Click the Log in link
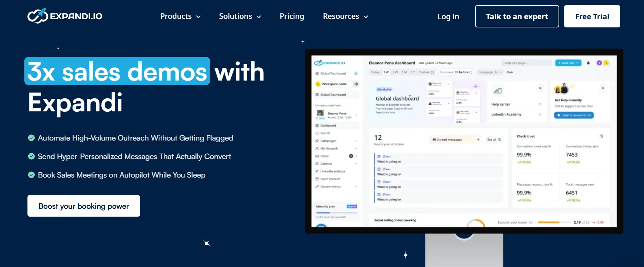 click(x=448, y=16)
